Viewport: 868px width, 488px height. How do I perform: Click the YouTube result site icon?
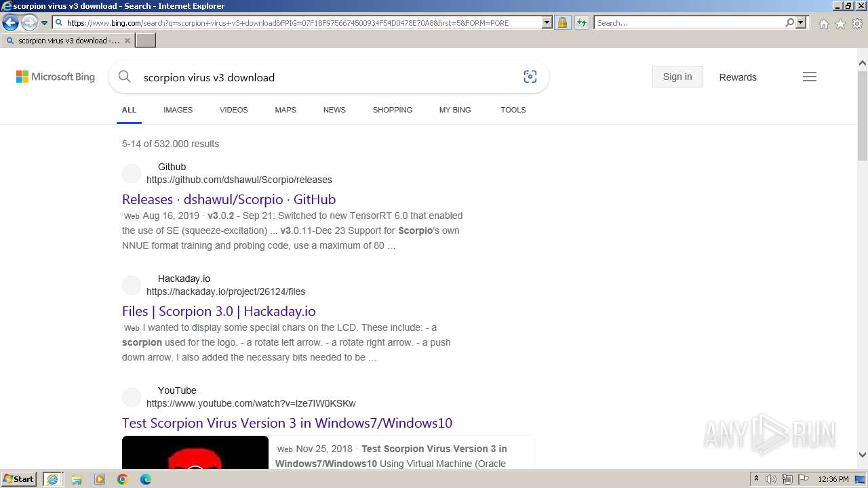(132, 397)
